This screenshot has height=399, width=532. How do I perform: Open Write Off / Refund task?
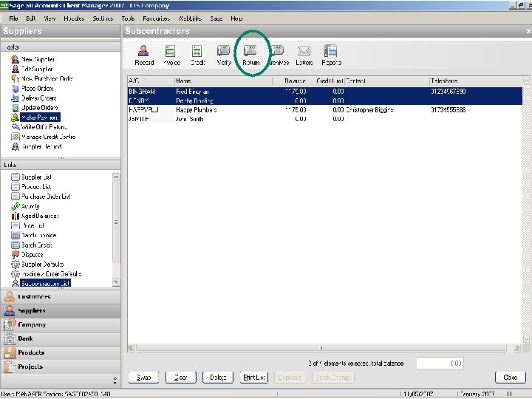pyautogui.click(x=39, y=127)
